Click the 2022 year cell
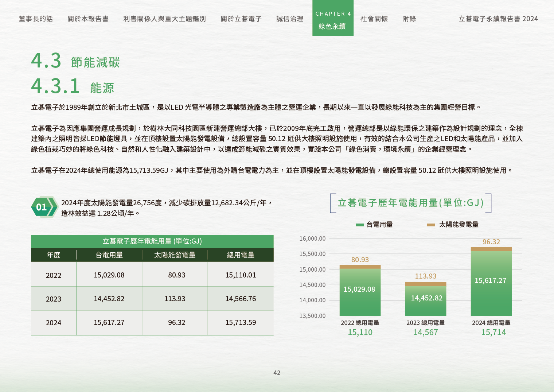The width and height of the screenshot is (554, 392). [54, 275]
